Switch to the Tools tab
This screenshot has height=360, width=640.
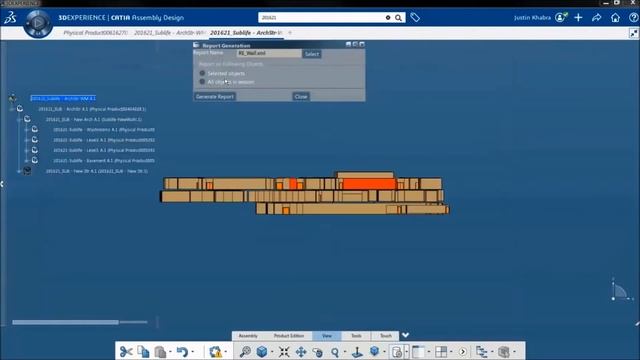coord(356,336)
